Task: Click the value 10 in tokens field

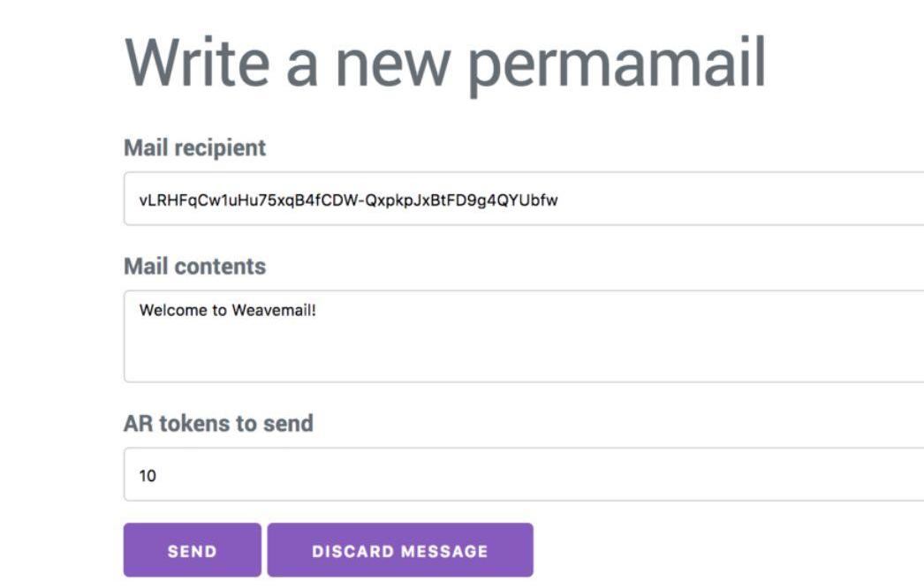Action: (x=148, y=476)
